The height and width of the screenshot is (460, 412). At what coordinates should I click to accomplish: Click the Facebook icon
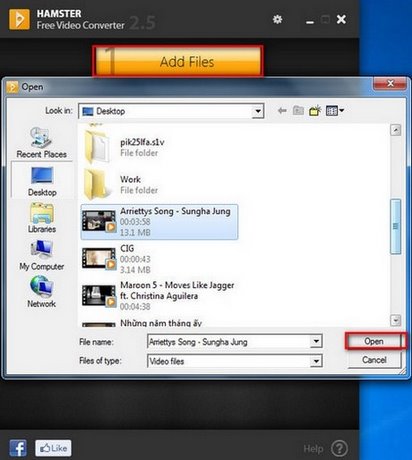18,448
